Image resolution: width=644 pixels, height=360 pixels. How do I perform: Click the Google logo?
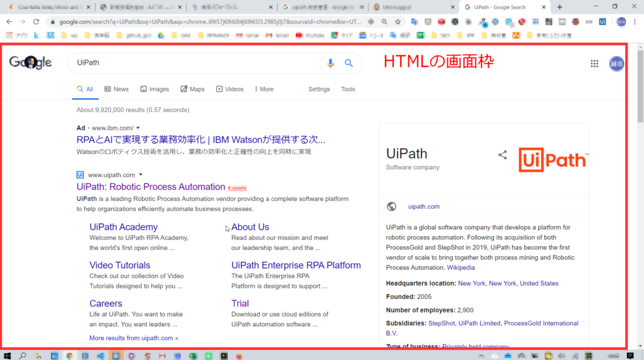[x=30, y=62]
